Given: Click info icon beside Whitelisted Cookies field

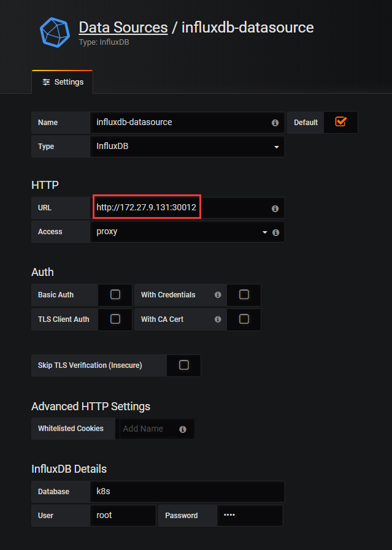Looking at the screenshot, I should coord(182,429).
